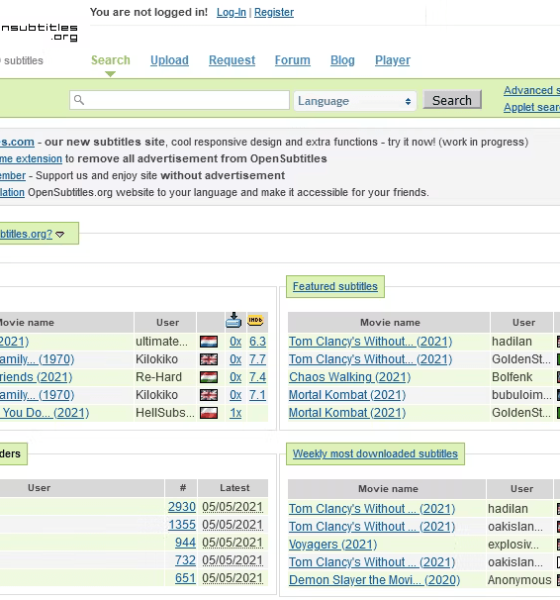Screen dimensions: 560x600
Task: Click 0x download count in Re-Hard row
Action: [235, 377]
